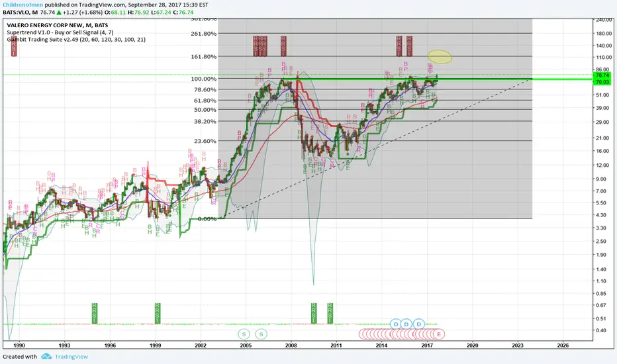The width and height of the screenshot is (617, 364).
Task: Click the VALERO ENERGY CORP NEW title
Action: [57, 25]
